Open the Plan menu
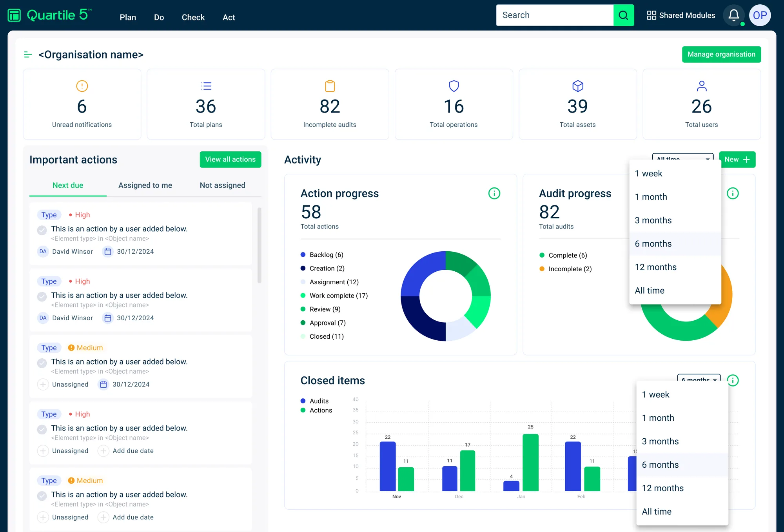The image size is (784, 532). point(128,17)
